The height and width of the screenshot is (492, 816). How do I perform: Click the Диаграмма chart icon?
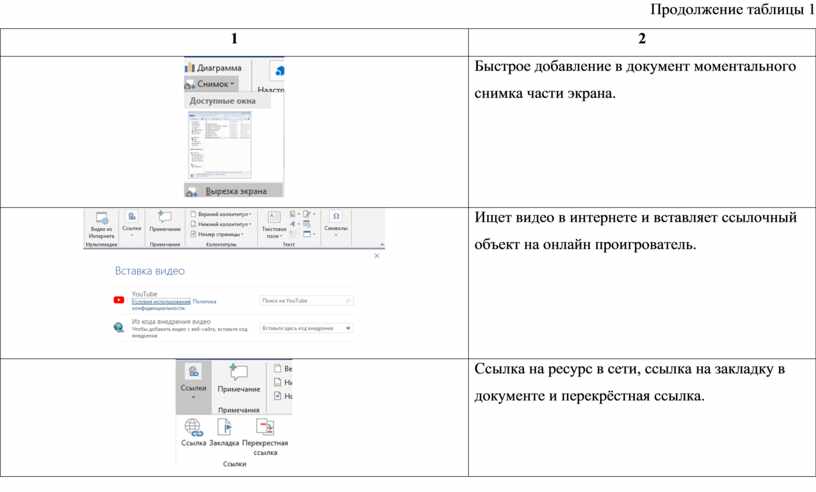click(189, 68)
